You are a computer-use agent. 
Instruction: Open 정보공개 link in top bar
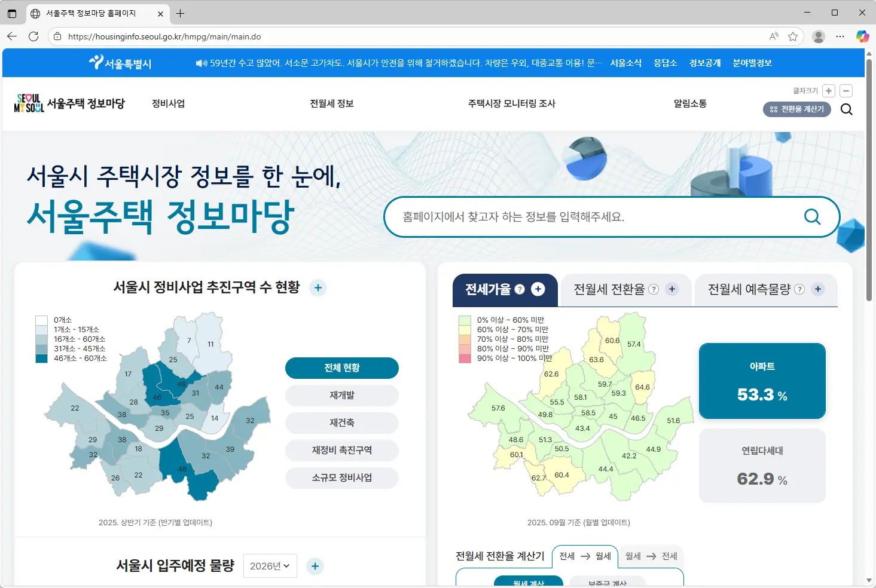[x=704, y=63]
